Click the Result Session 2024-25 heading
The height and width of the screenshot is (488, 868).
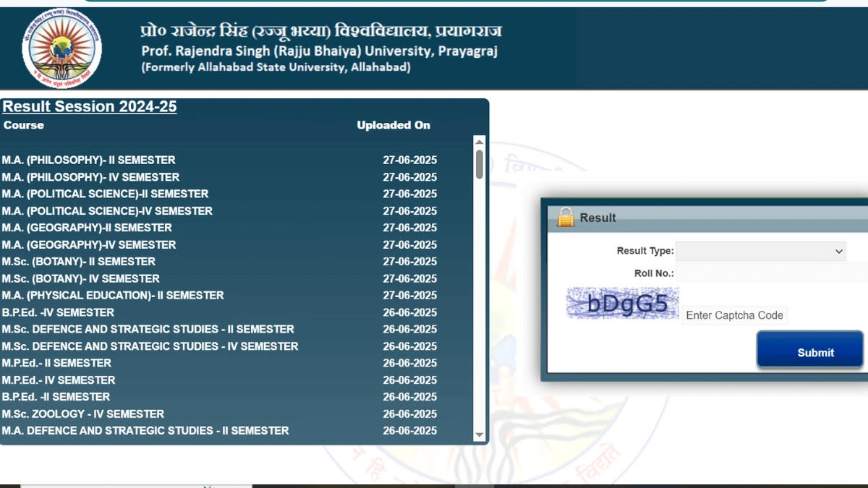[x=90, y=107]
